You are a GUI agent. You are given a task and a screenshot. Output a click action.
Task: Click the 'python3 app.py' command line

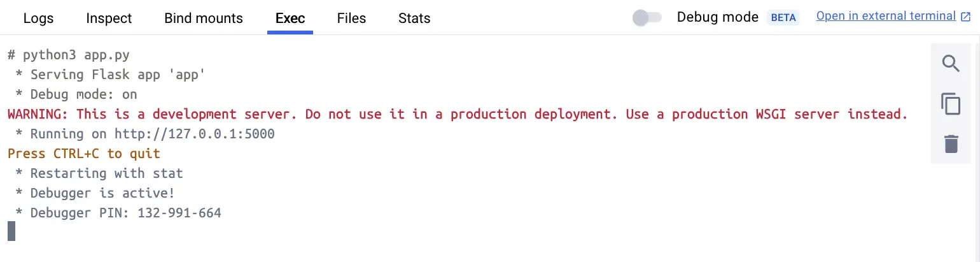pyautogui.click(x=69, y=55)
